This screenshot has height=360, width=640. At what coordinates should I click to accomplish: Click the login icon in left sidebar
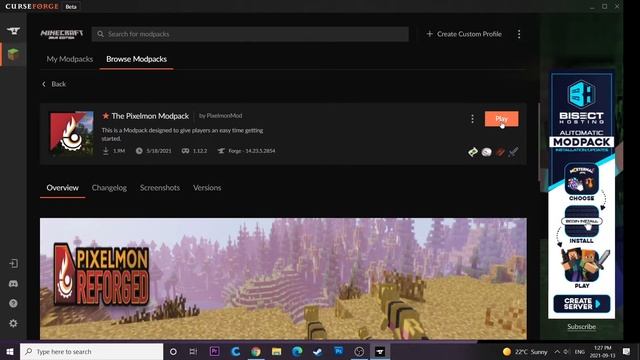pos(13,263)
